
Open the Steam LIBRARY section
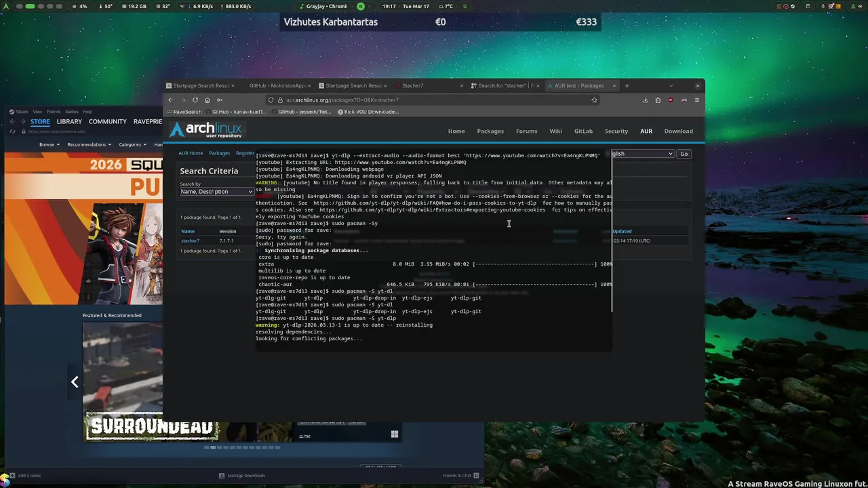[x=69, y=121]
